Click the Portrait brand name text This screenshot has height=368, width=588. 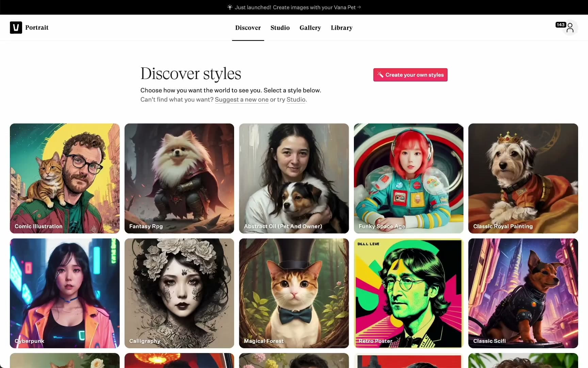click(37, 28)
